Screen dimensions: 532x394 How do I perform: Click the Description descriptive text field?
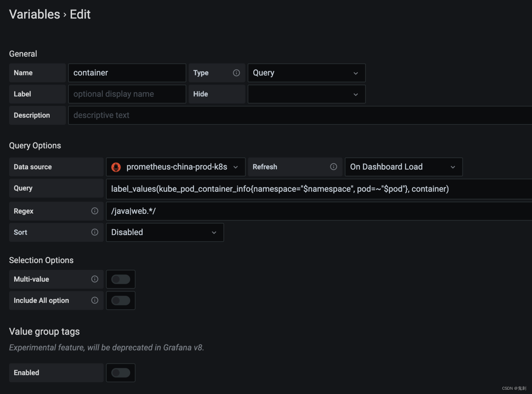click(300, 116)
